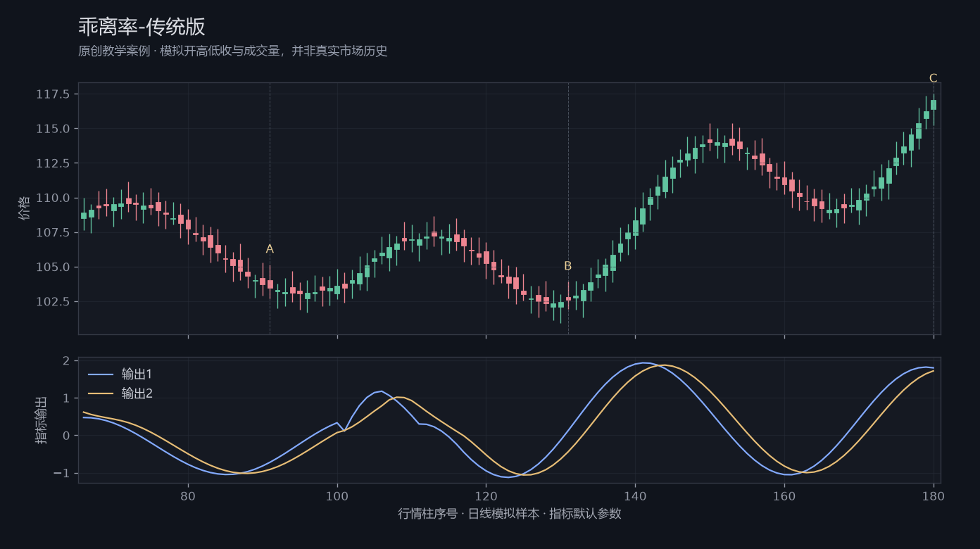The height and width of the screenshot is (549, 980).
Task: Click the x-axis tick label 160
Action: pyautogui.click(x=784, y=495)
